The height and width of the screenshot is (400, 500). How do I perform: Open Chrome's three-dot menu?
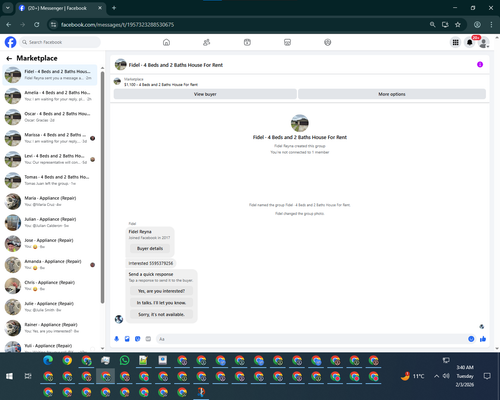point(491,25)
